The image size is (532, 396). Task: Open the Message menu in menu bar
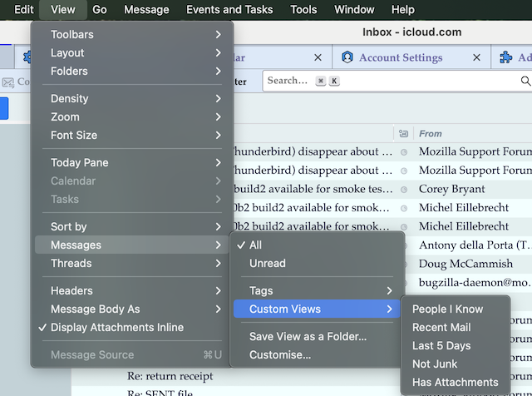coord(146,9)
